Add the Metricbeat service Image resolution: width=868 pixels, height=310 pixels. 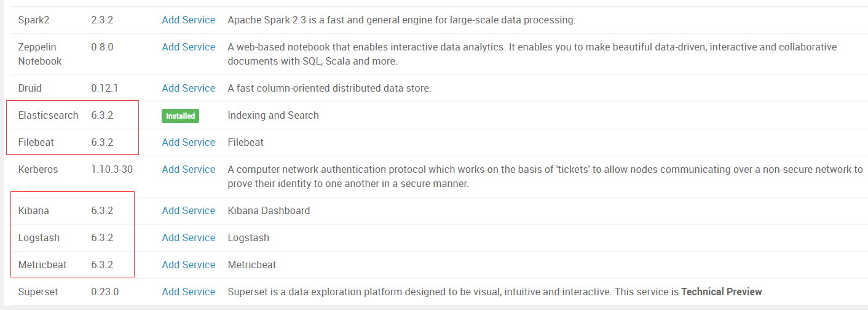coord(189,264)
